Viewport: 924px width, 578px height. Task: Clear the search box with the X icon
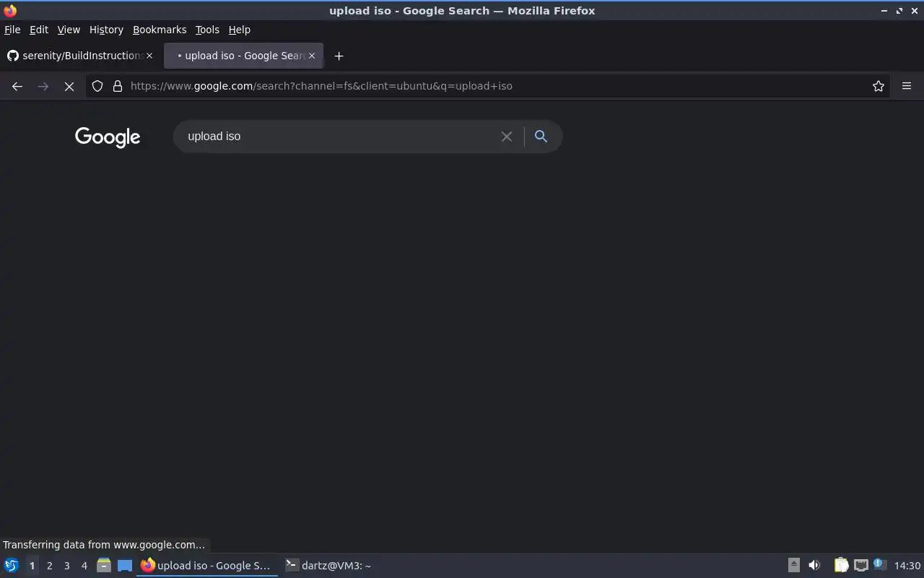tap(507, 137)
